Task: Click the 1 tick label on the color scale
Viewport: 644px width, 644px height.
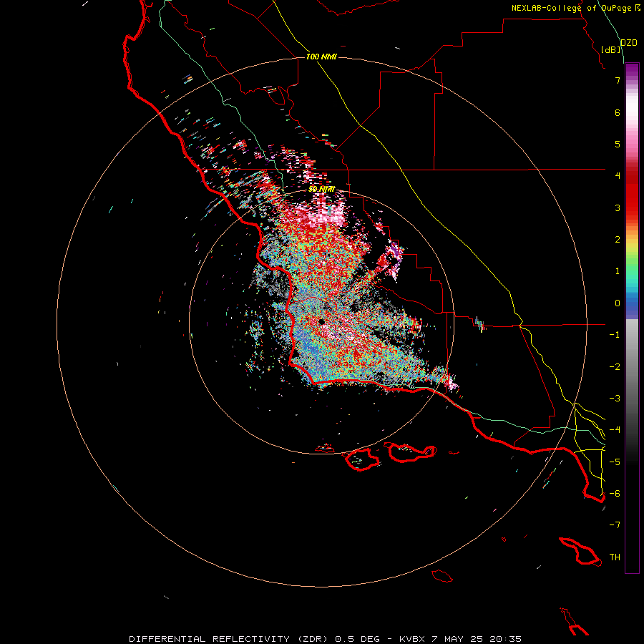Action: (618, 271)
